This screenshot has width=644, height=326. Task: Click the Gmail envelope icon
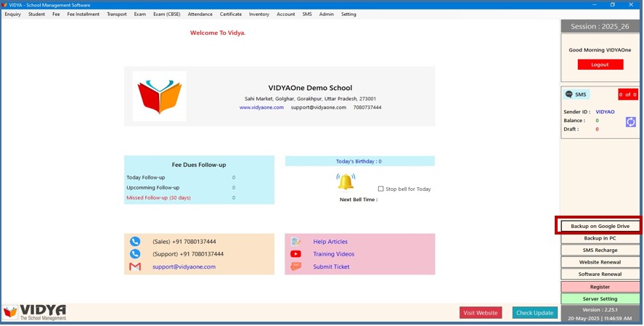point(135,267)
